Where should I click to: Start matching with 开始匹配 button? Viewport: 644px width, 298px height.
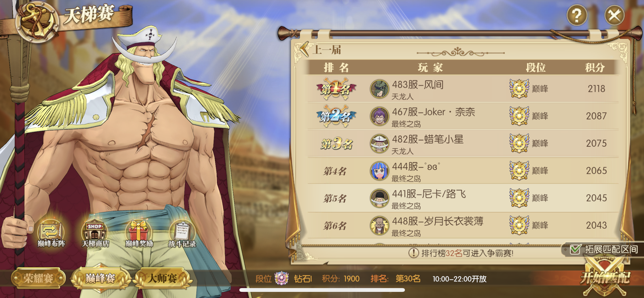point(606,277)
